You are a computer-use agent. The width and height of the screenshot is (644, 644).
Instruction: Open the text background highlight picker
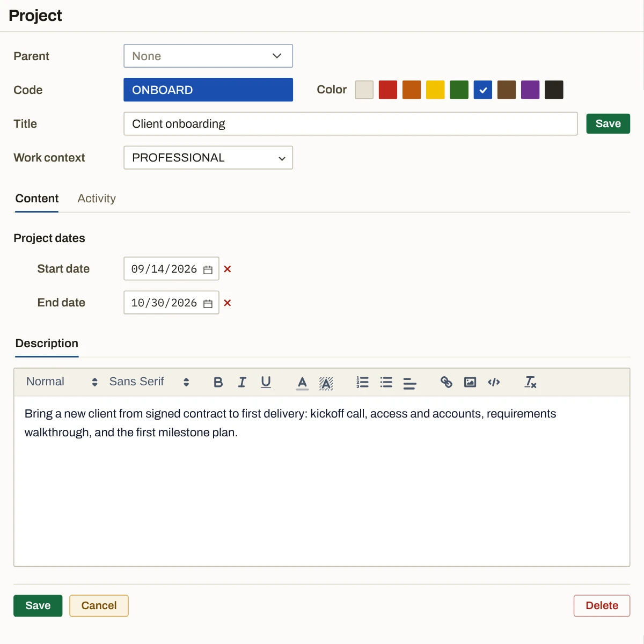click(326, 383)
